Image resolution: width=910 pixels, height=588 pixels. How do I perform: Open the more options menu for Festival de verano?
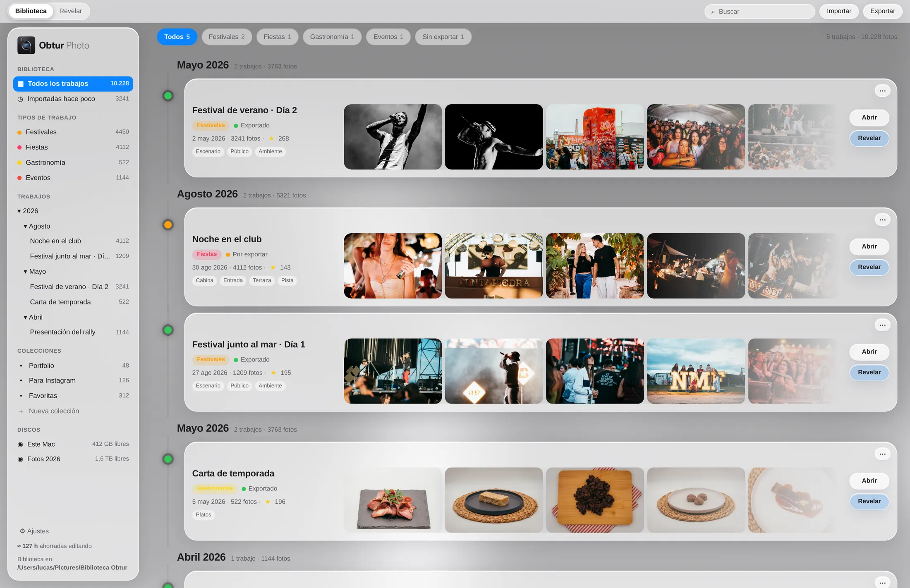(882, 91)
